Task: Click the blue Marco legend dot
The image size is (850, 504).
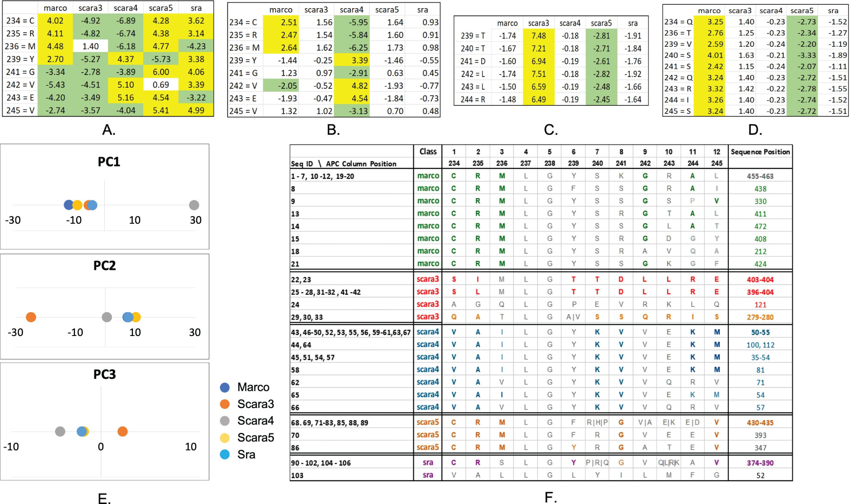Action: 225,387
